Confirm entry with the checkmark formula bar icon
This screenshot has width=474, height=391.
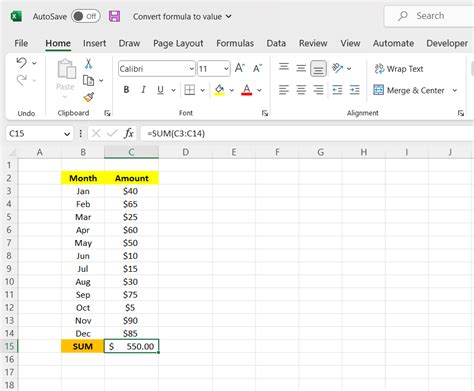point(112,134)
